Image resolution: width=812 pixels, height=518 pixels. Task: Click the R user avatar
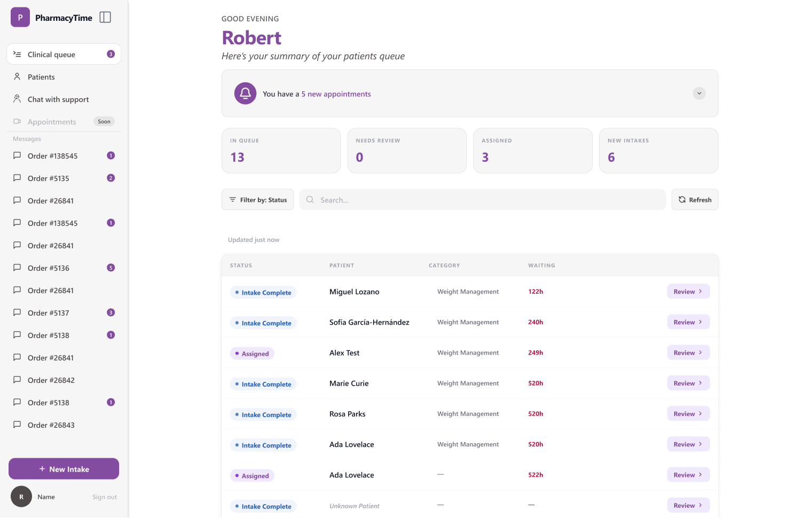21,497
